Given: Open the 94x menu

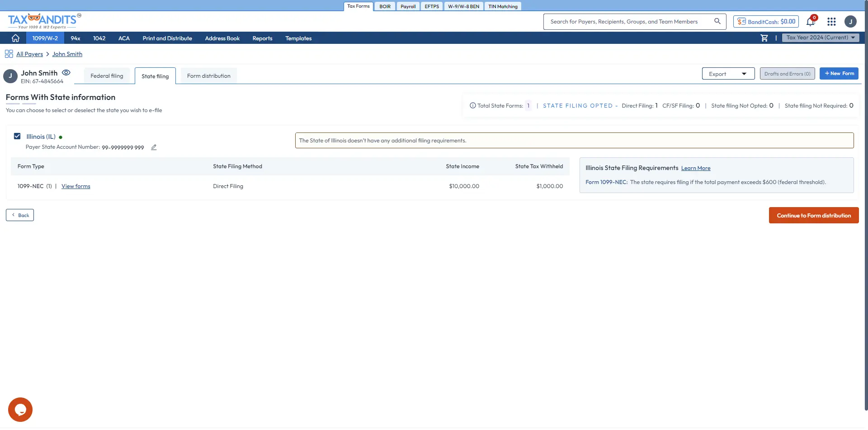Looking at the screenshot, I should click(x=75, y=38).
